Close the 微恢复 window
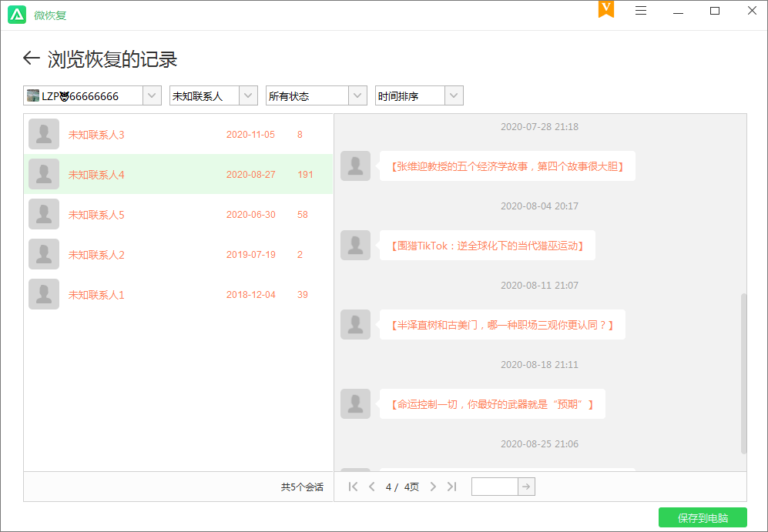The height and width of the screenshot is (532, 768). coord(752,10)
